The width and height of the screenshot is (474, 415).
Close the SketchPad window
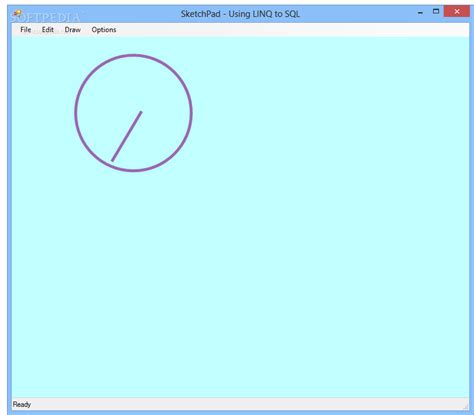457,12
